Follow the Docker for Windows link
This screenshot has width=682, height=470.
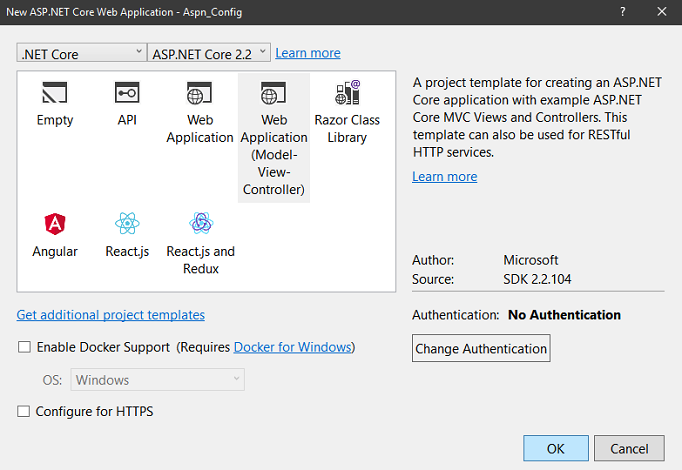point(293,347)
